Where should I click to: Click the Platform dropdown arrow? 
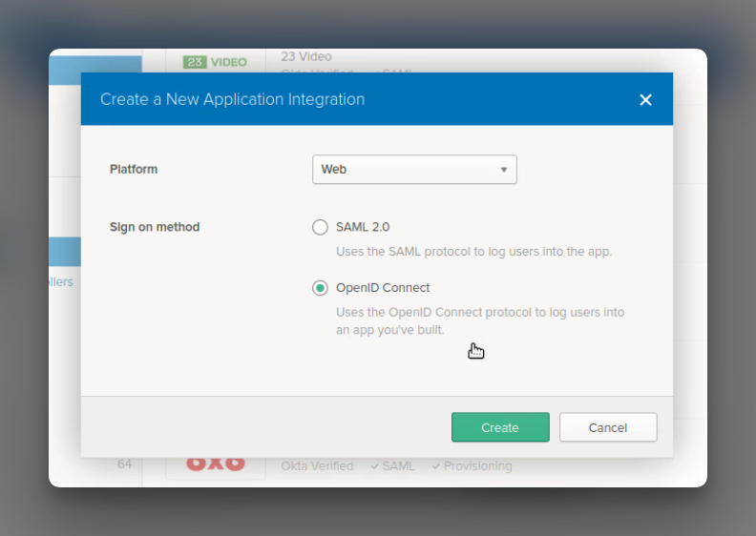tap(503, 170)
